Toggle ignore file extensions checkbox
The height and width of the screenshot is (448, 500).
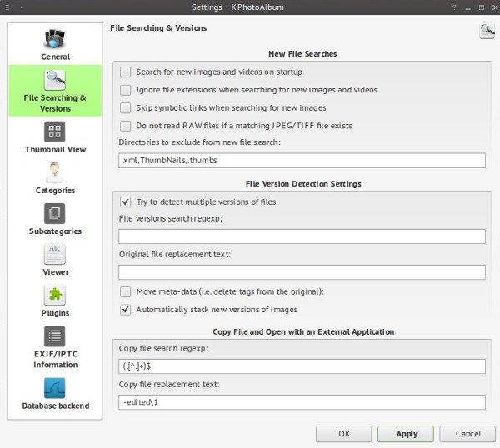pyautogui.click(x=125, y=90)
